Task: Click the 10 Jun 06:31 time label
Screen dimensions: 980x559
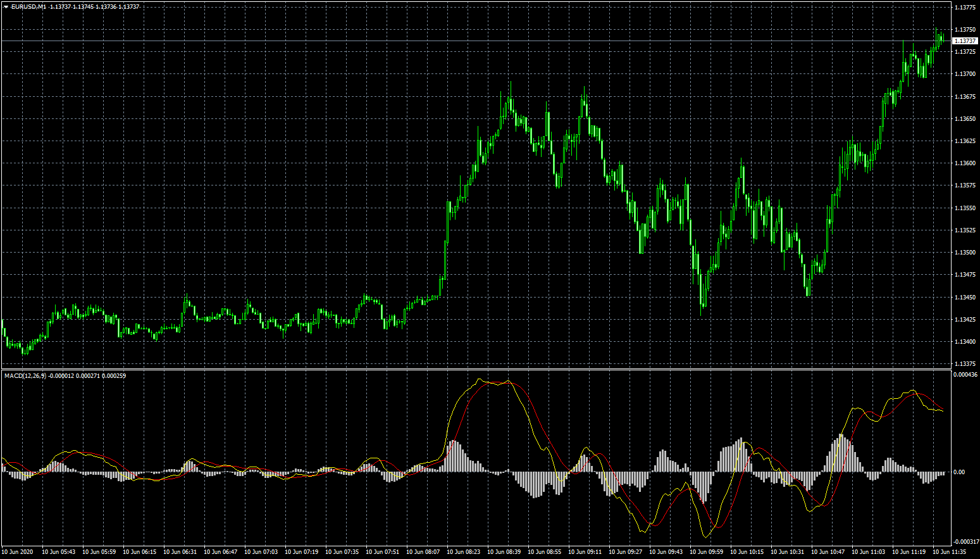Action: pyautogui.click(x=180, y=552)
